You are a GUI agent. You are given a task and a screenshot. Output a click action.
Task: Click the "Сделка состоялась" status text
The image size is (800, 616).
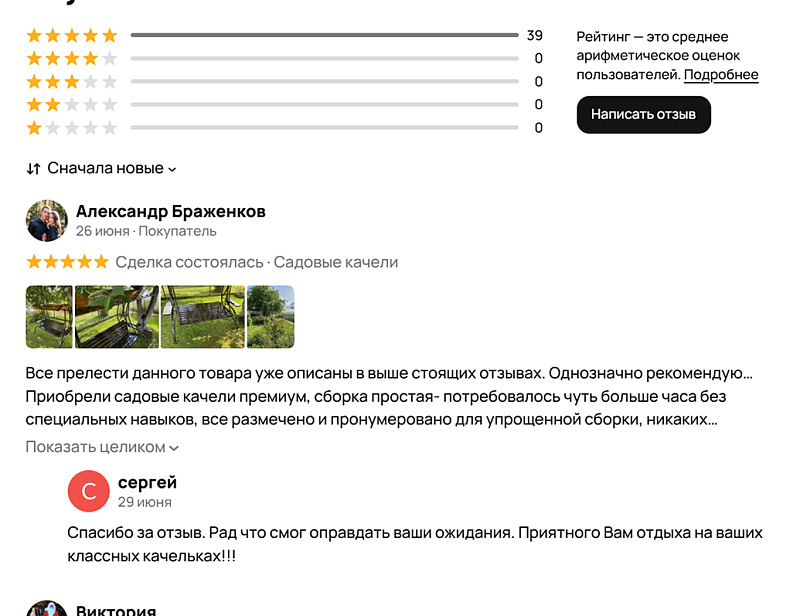189,262
